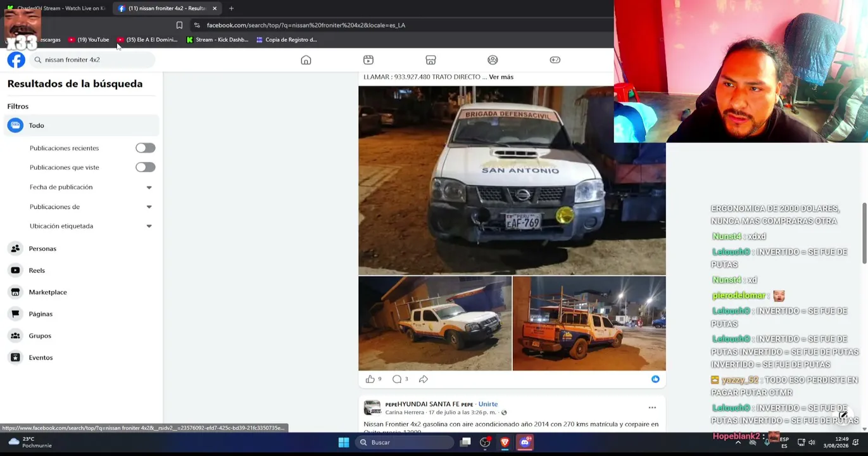
Task: Open the HYUNDAI SANTA FE group name link
Action: (x=429, y=404)
